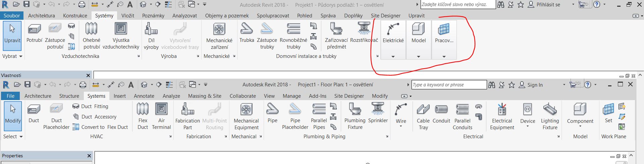Screen dimensions: 644x164
Task: Select the Trubka tool
Action: [x=247, y=33]
